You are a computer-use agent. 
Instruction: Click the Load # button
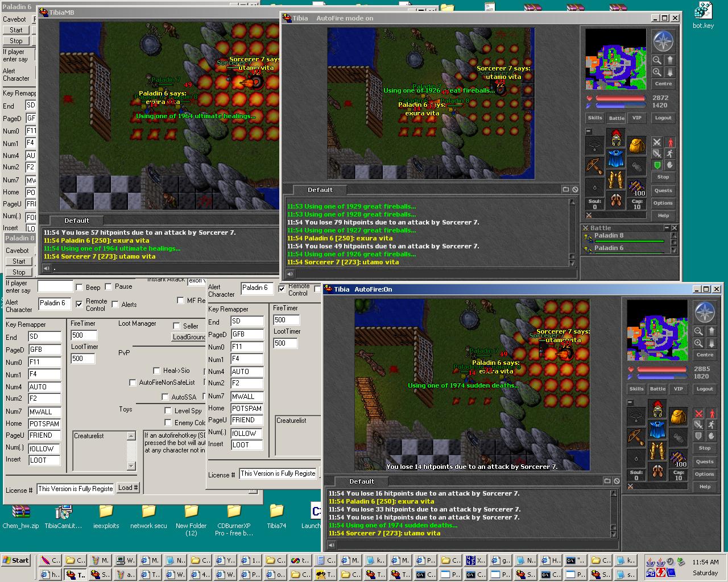[128, 488]
